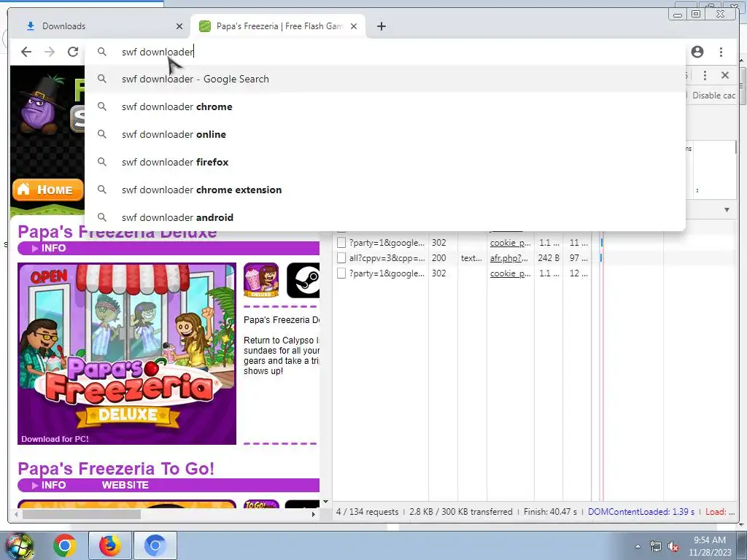Open the 'afr.php?' initiator link
Viewport: 747px width, 560px height.
pos(508,257)
